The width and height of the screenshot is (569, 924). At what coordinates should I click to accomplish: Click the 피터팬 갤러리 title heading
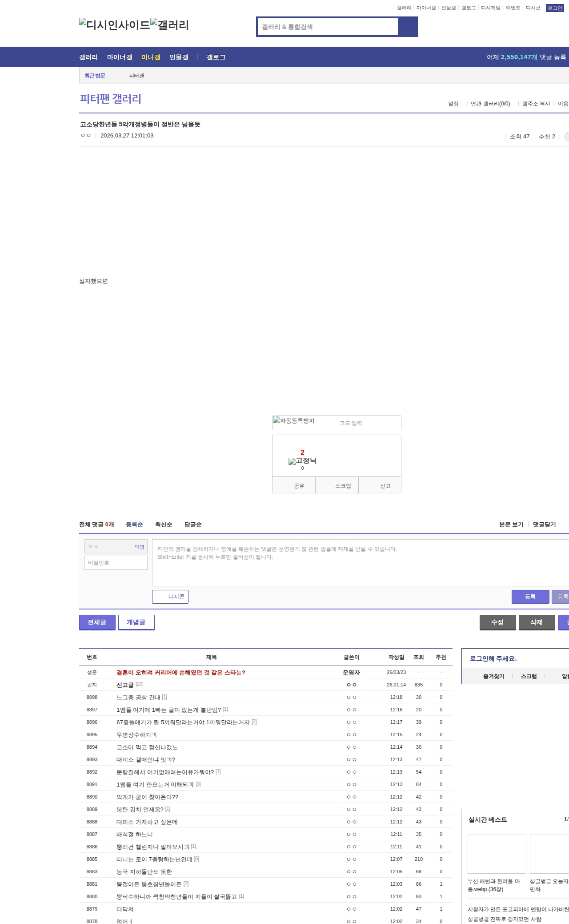111,99
